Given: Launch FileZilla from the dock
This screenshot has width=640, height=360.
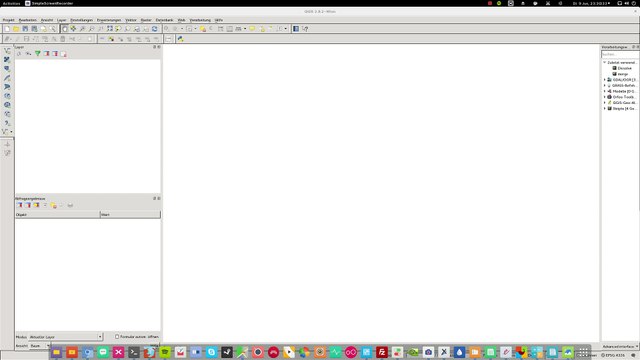Looking at the screenshot, I should [x=382, y=352].
